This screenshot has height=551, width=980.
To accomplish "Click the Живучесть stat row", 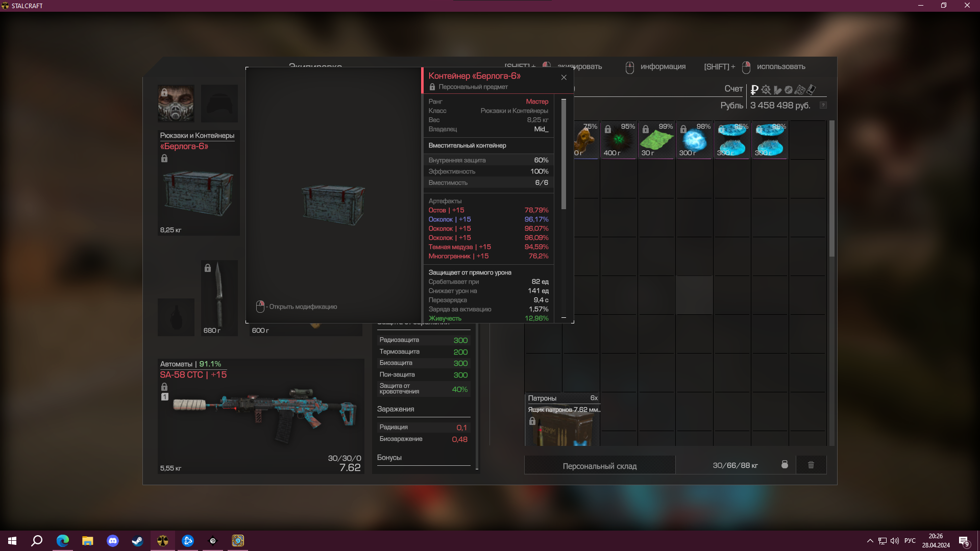I will pos(488,318).
